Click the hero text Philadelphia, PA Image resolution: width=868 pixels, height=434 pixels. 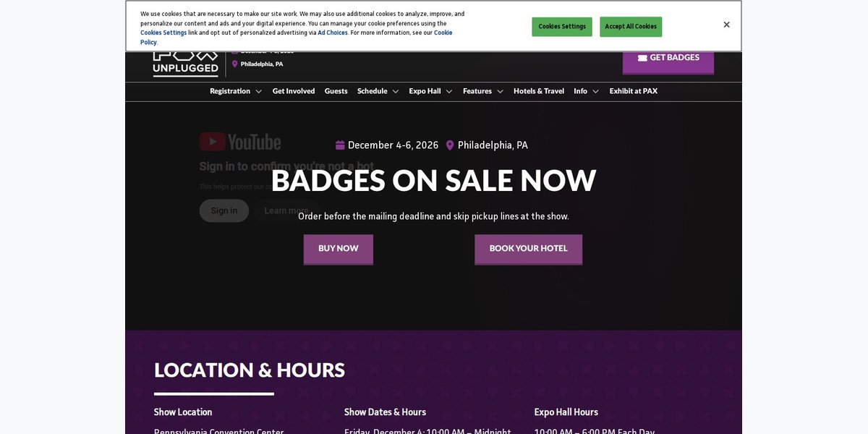(493, 145)
